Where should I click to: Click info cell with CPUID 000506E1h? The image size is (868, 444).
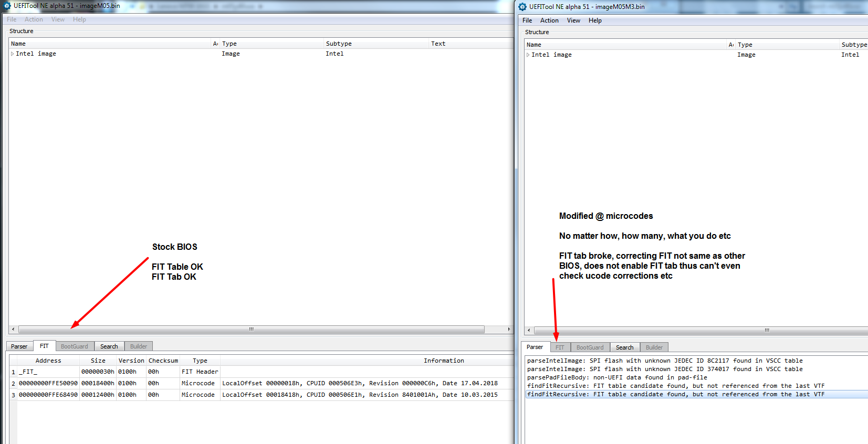[x=367, y=395]
